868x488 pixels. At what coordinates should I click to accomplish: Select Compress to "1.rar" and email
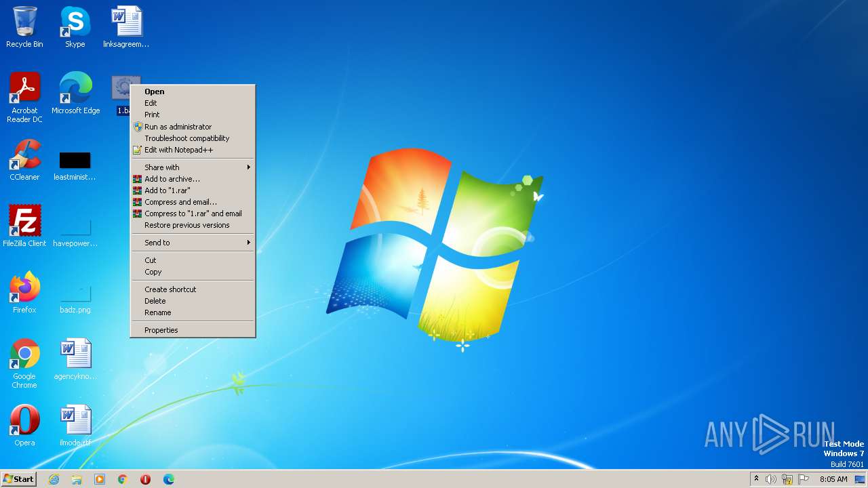point(193,213)
